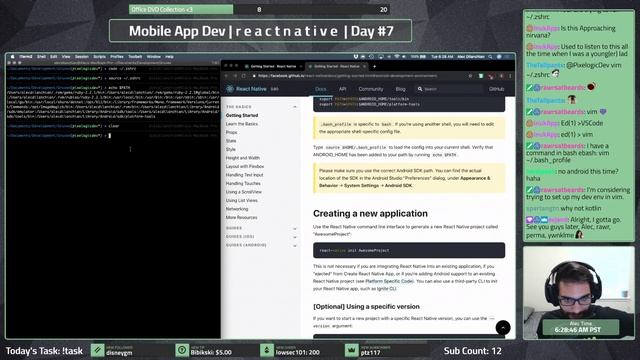Viewport: 640px width, 360px height.
Task: Open Props in docs sidebar
Action: coord(231,132)
